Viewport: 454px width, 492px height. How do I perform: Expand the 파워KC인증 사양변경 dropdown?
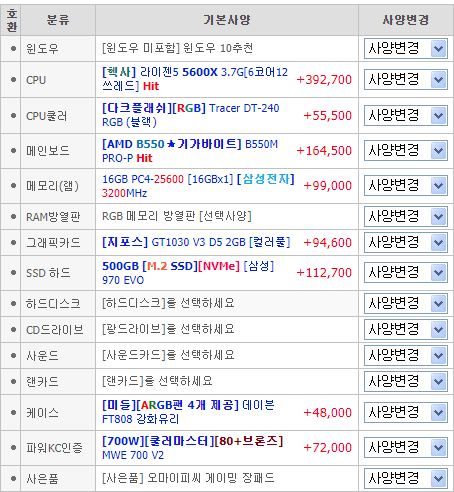click(x=406, y=448)
